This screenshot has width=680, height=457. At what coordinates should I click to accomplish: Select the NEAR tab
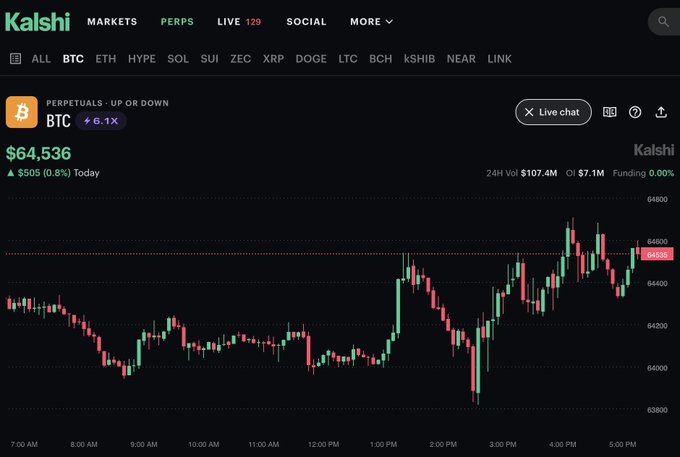point(461,59)
